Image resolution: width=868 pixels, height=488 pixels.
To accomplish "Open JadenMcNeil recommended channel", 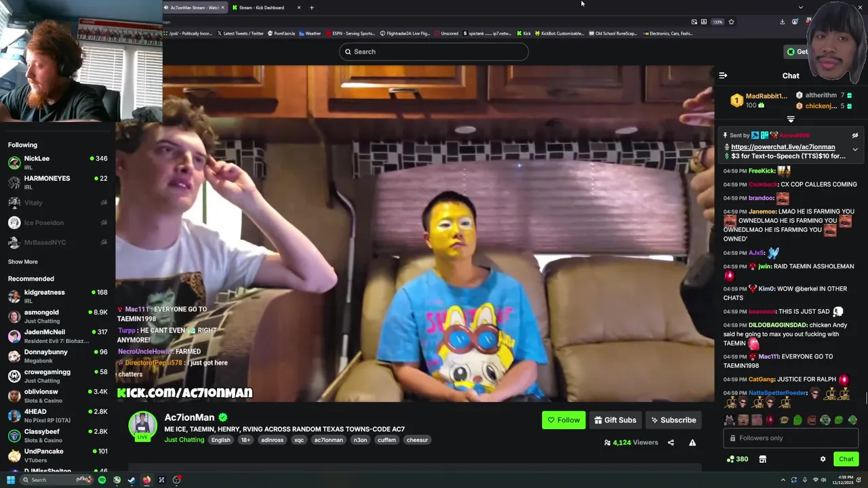I will 58,336.
